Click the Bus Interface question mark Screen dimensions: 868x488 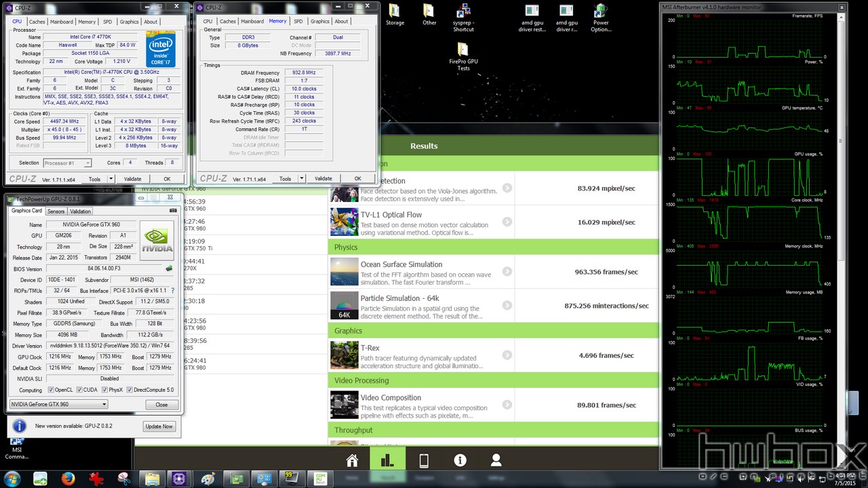pos(172,290)
